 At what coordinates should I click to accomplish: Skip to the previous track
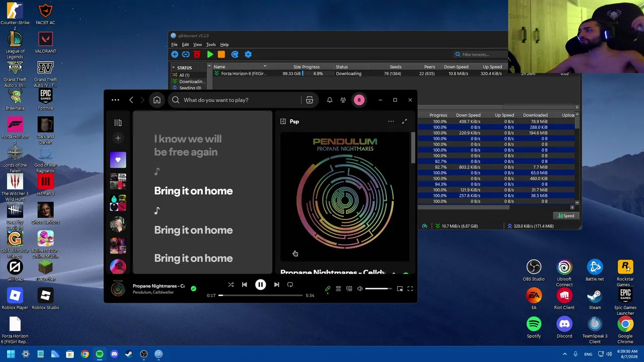(245, 285)
